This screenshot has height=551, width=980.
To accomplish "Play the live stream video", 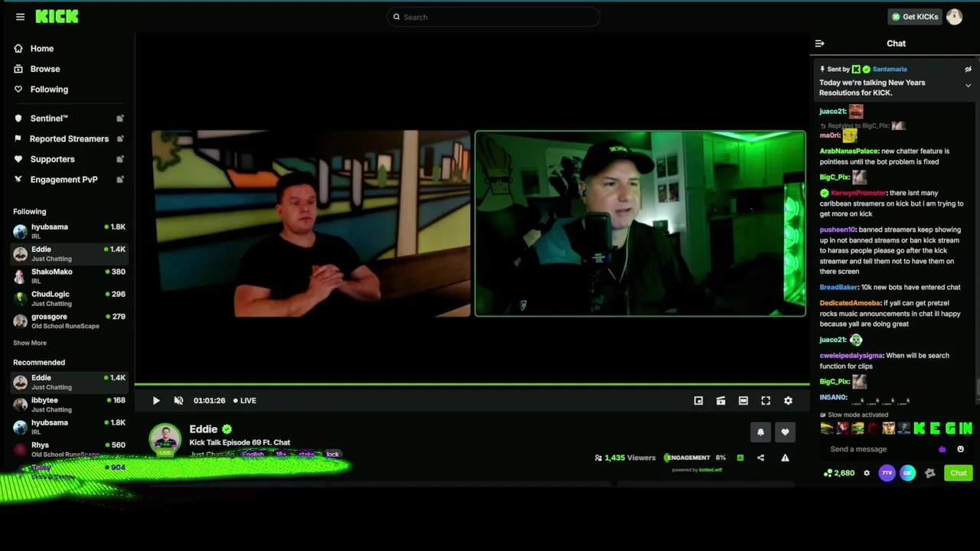I will pos(156,400).
